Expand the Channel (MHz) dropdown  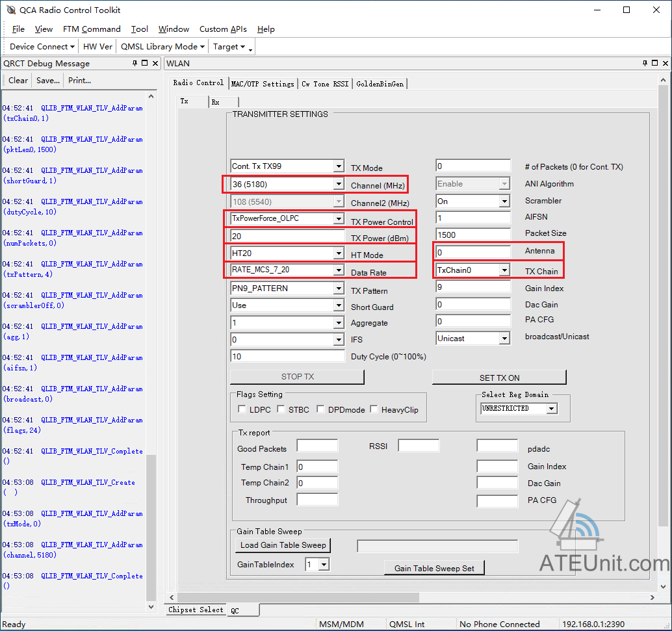[339, 185]
